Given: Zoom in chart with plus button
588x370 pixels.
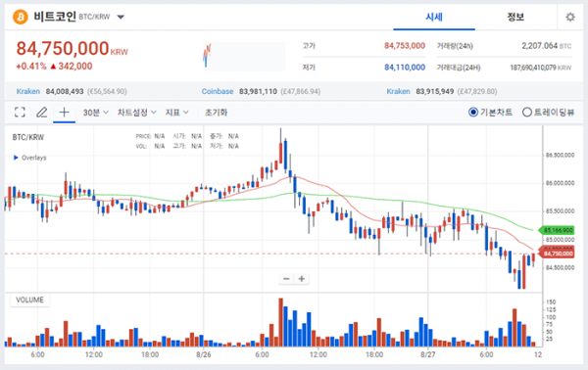Looking at the screenshot, I should (x=302, y=279).
